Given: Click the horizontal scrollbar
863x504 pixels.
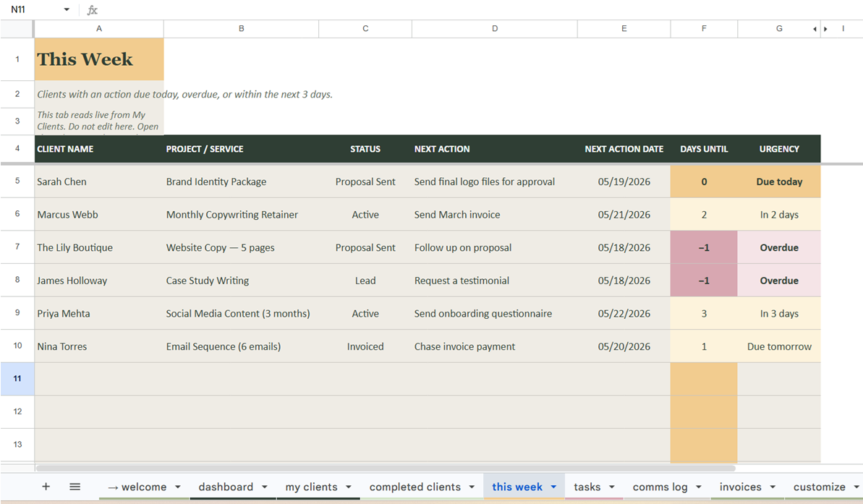Looking at the screenshot, I should (386, 469).
